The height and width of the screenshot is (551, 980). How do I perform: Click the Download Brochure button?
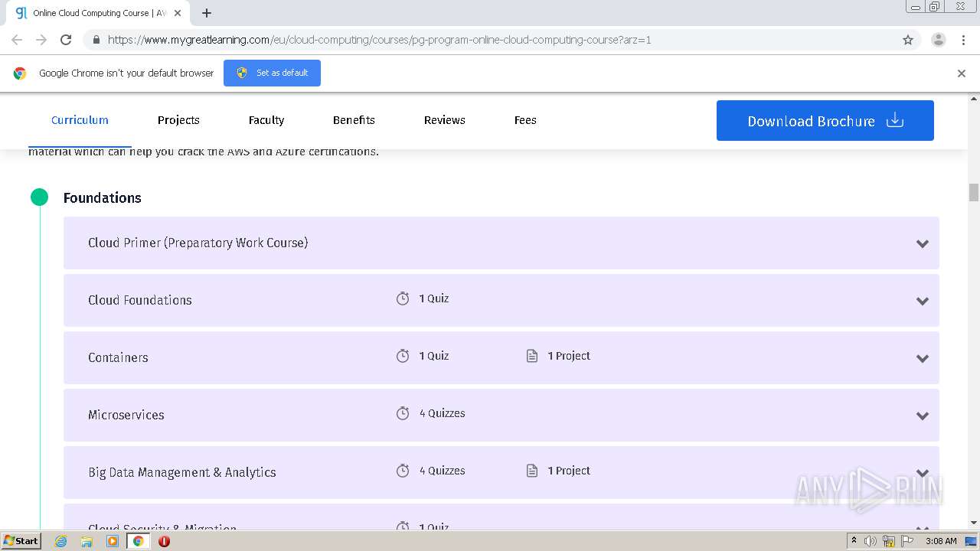click(x=825, y=121)
